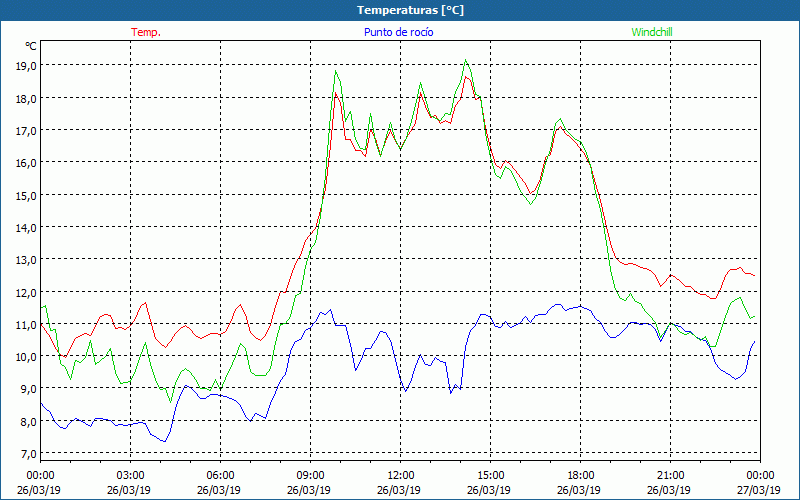Click the 12,0 y-axis value
This screenshot has width=800, height=500.
pyautogui.click(x=27, y=292)
